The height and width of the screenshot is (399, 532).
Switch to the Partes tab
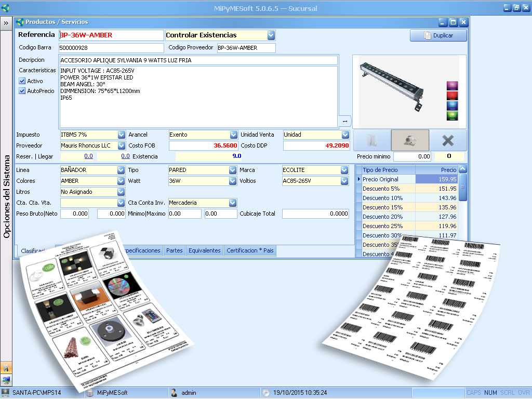click(175, 250)
